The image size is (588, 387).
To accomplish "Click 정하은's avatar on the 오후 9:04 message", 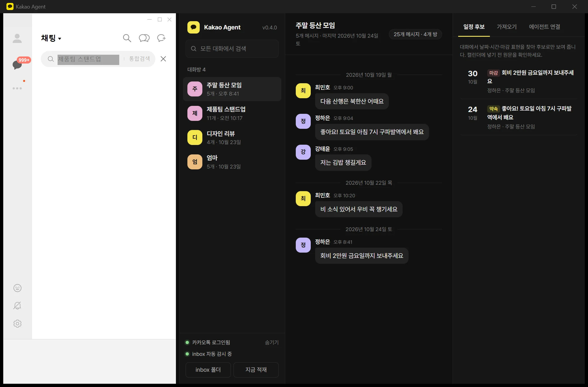I will [x=303, y=121].
